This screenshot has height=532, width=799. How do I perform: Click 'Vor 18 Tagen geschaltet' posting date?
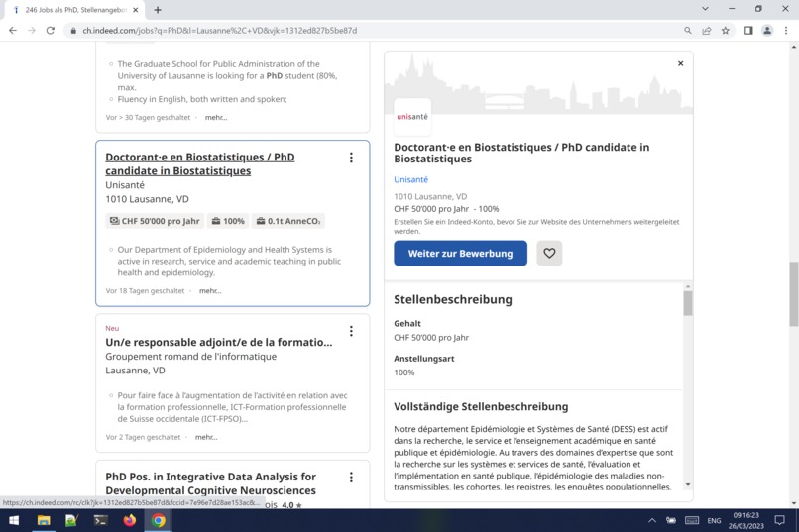(145, 291)
